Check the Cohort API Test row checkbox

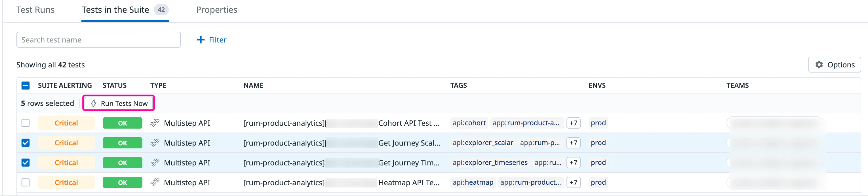[x=26, y=123]
